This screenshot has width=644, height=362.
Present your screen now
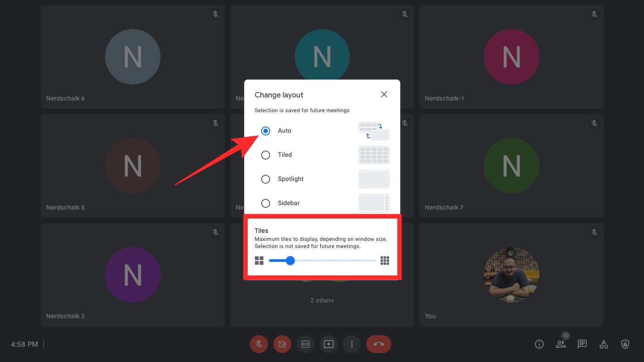328,344
